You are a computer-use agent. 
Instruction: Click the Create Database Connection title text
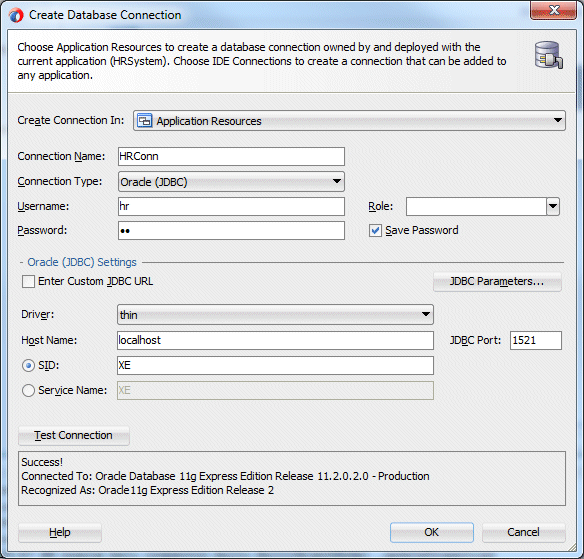(x=105, y=15)
